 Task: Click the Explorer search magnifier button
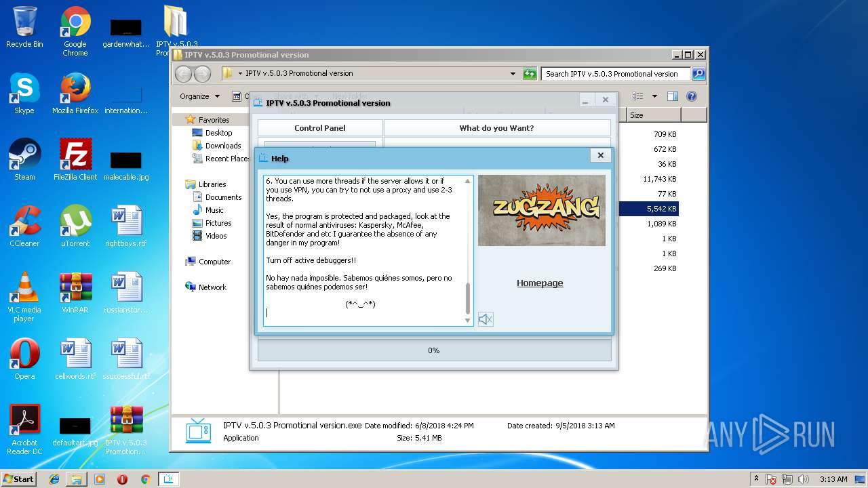point(698,74)
